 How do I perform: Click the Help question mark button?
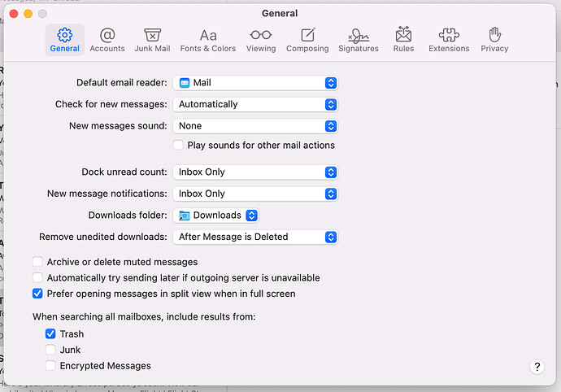(x=537, y=368)
